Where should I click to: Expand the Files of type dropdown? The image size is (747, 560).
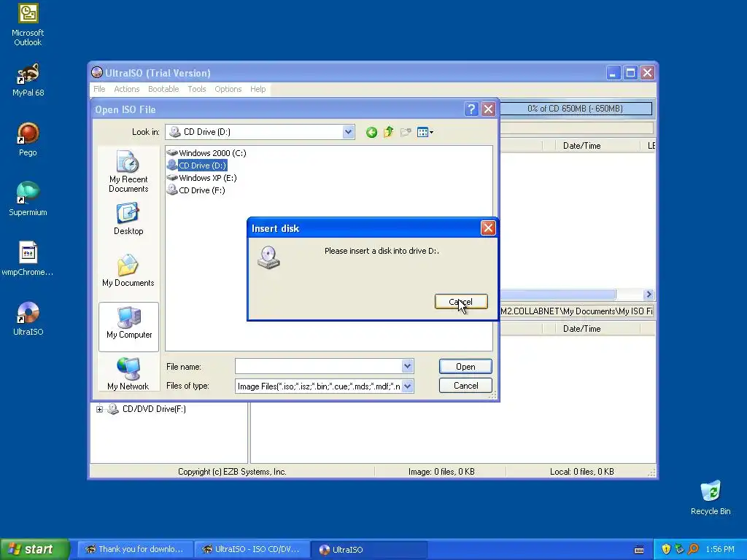click(x=407, y=386)
